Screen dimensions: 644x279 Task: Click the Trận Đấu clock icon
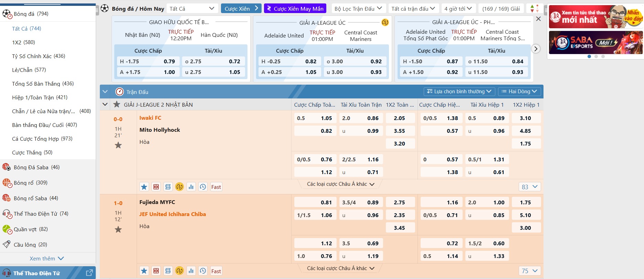[x=119, y=92]
